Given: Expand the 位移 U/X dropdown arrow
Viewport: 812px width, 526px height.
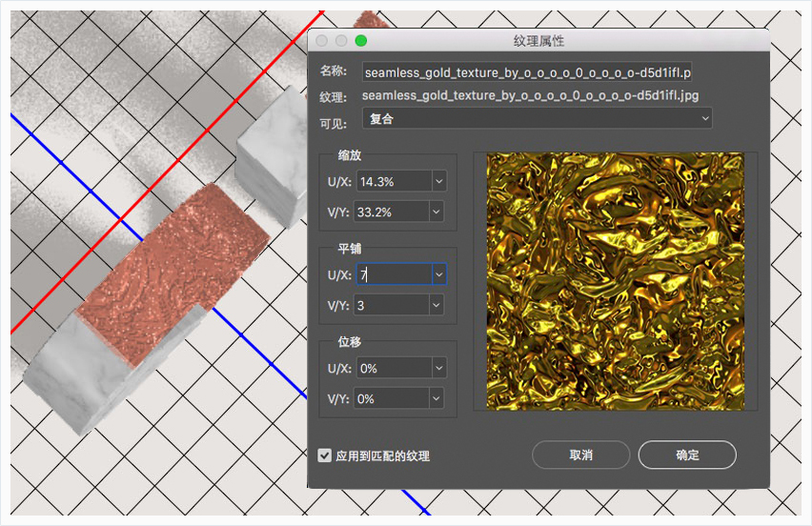Looking at the screenshot, I should pos(439,368).
